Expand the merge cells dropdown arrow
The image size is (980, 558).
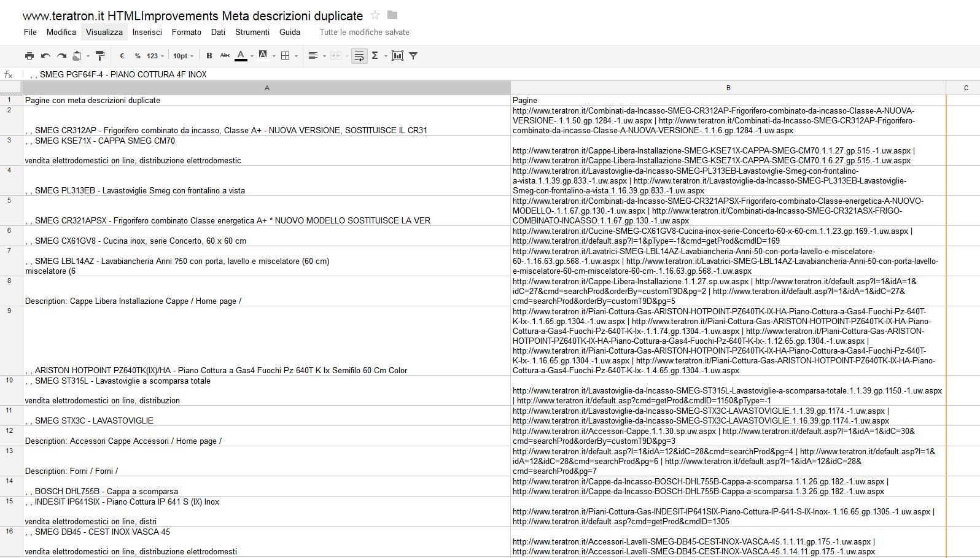click(346, 56)
